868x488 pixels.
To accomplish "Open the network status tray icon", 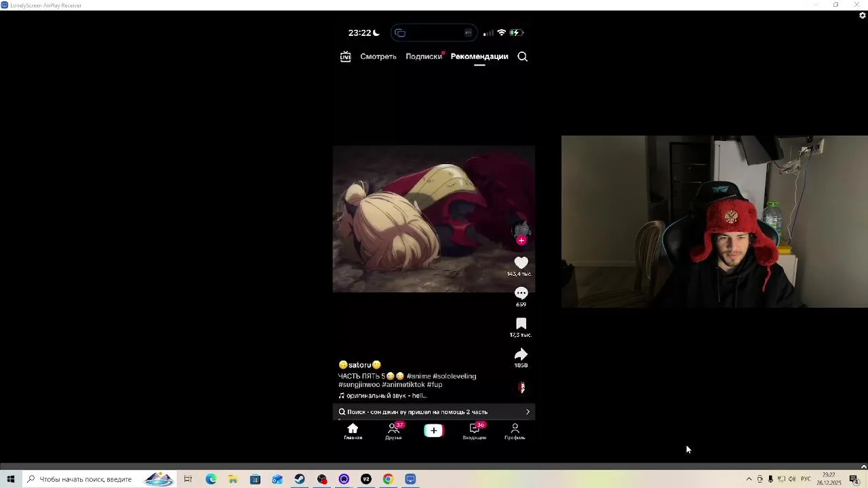I will pos(781,479).
